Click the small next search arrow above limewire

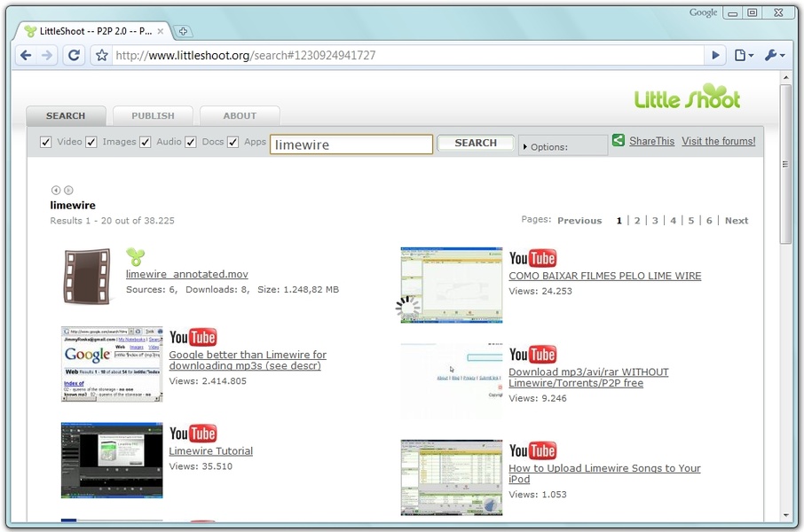(x=68, y=190)
